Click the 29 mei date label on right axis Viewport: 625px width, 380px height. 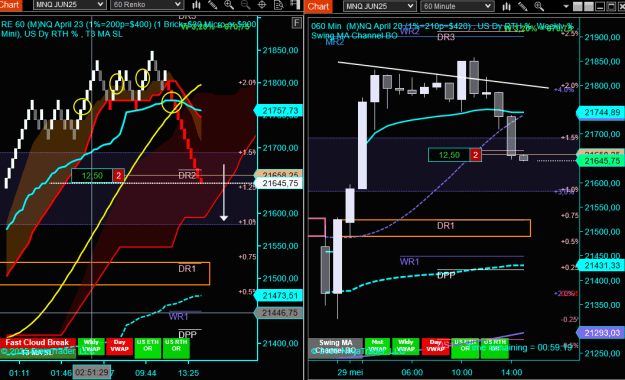(350, 372)
